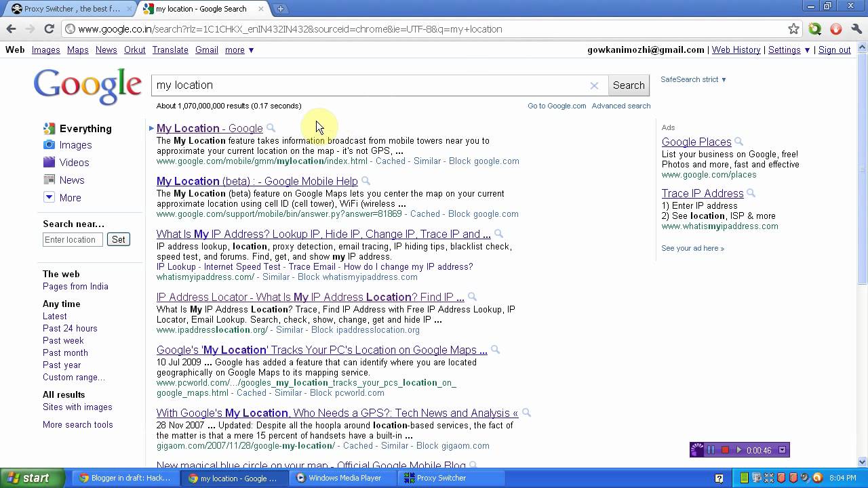Click magnifier next to Trace IP Address ad
This screenshot has width=868, height=488.
click(751, 193)
